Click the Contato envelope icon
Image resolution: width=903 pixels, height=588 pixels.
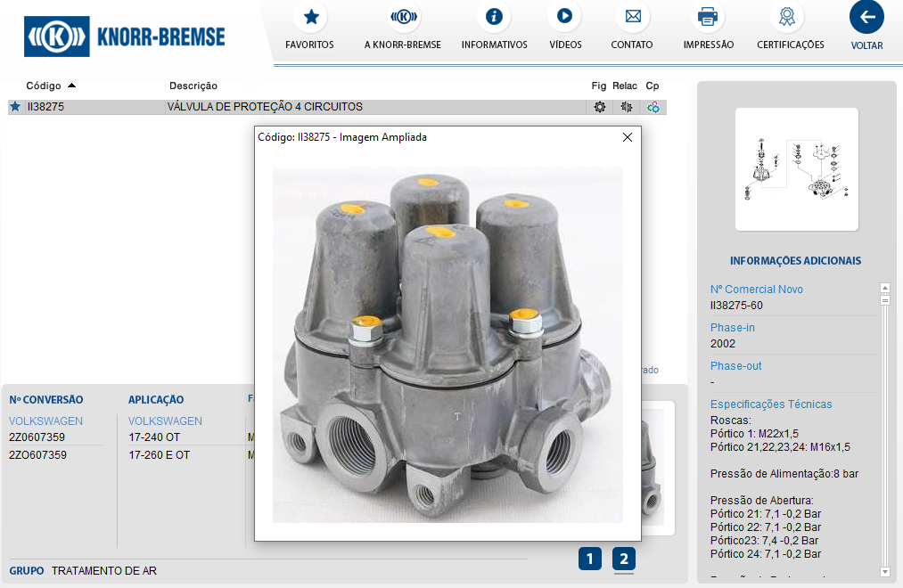[632, 16]
